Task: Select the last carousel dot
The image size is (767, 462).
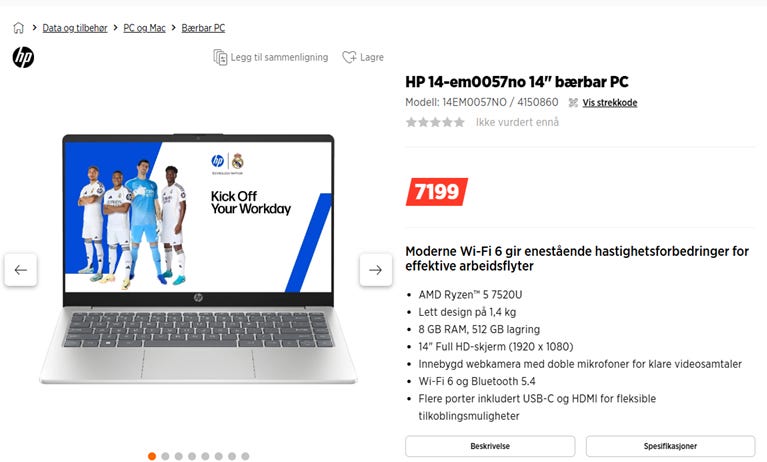Action: 245,456
